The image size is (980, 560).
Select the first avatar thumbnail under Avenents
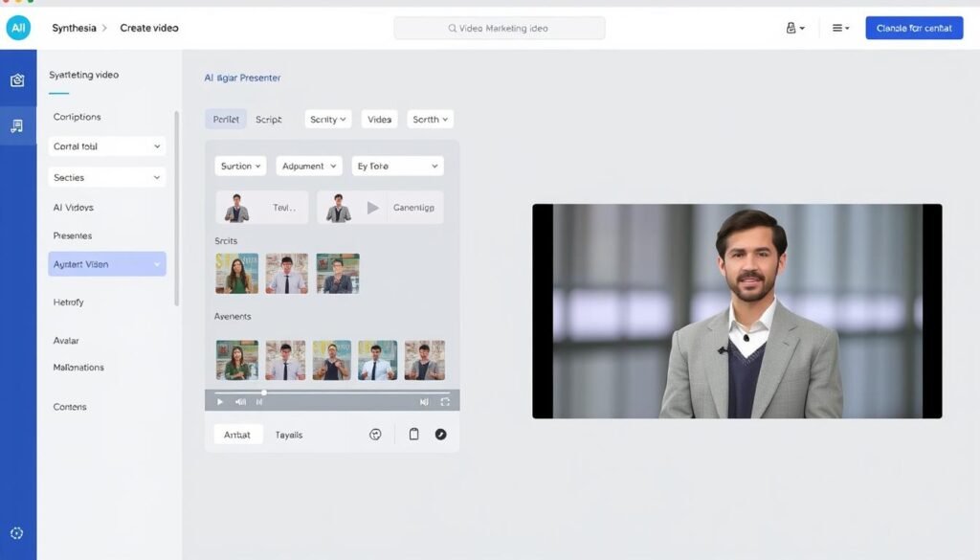pos(236,358)
